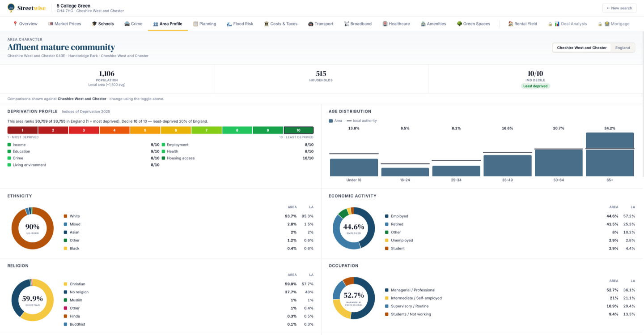
Task: Click the Streetwise logo icon
Action: [11, 8]
